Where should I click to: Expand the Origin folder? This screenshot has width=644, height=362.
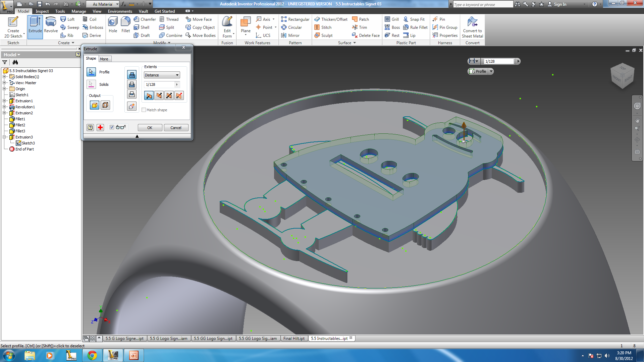4,89
